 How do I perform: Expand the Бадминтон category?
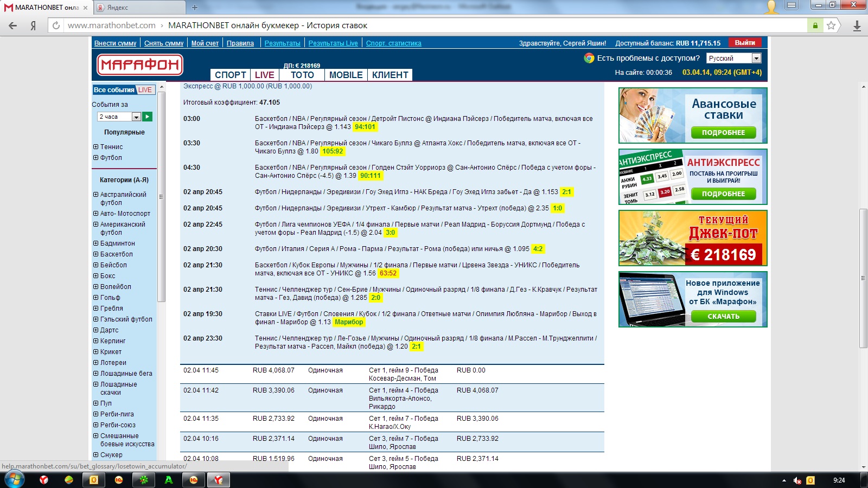click(x=95, y=243)
